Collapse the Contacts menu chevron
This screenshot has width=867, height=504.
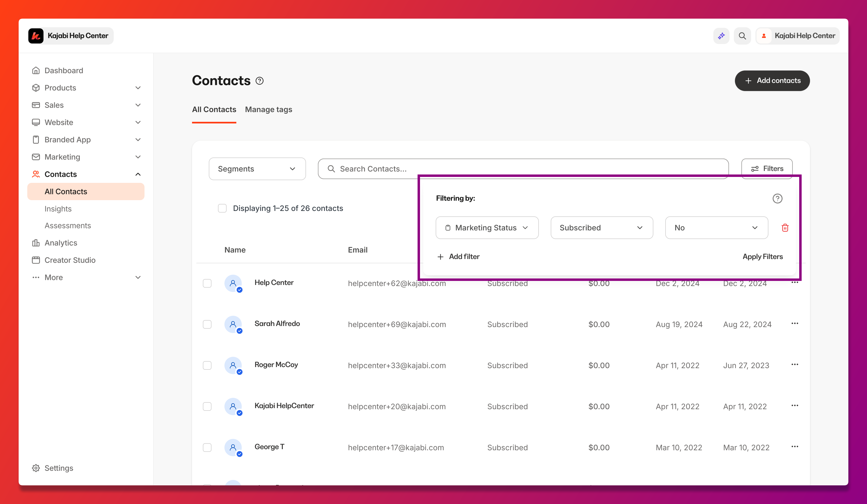coord(138,174)
